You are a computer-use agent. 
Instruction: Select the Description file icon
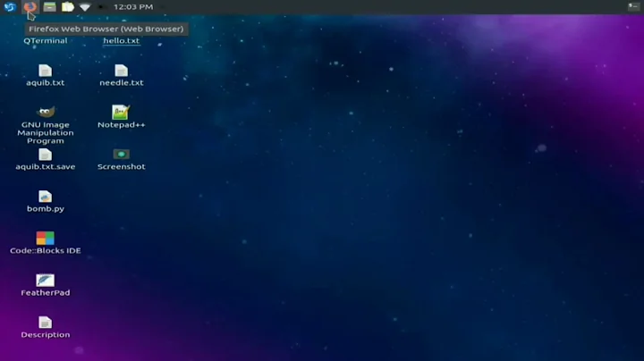pos(45,323)
